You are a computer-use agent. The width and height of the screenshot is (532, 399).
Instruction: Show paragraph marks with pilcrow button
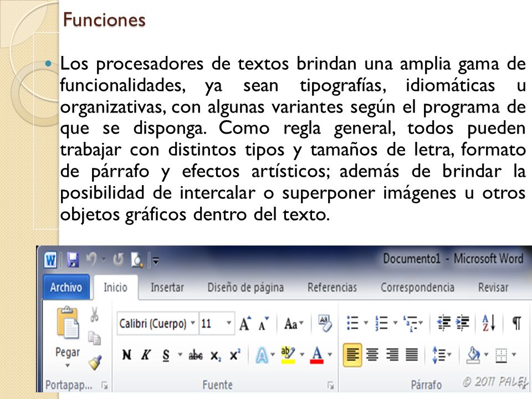click(516, 323)
